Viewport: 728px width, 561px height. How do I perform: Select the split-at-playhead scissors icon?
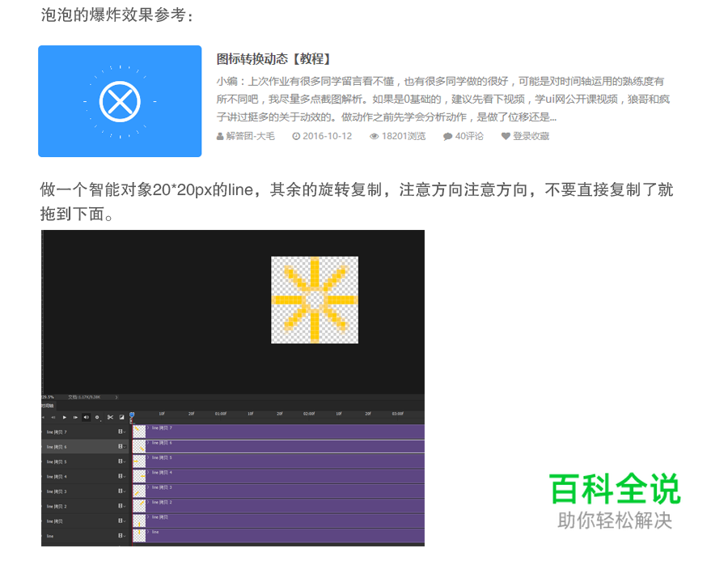pos(110,417)
